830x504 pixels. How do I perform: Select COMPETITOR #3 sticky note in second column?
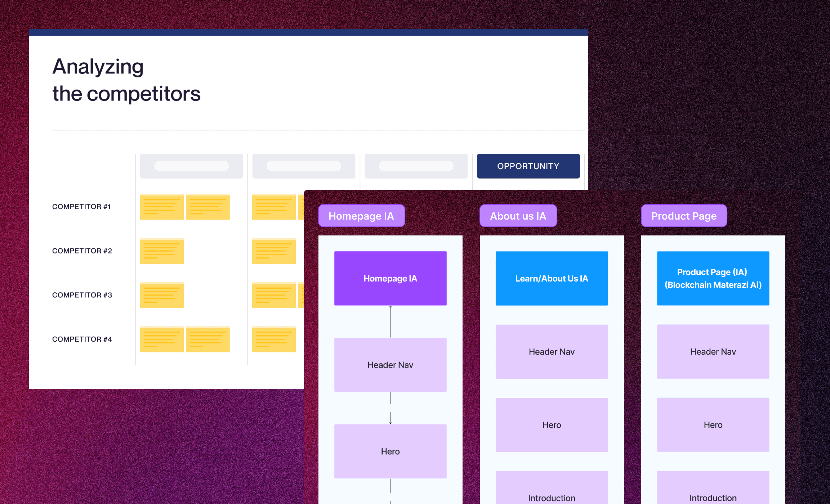click(x=274, y=295)
